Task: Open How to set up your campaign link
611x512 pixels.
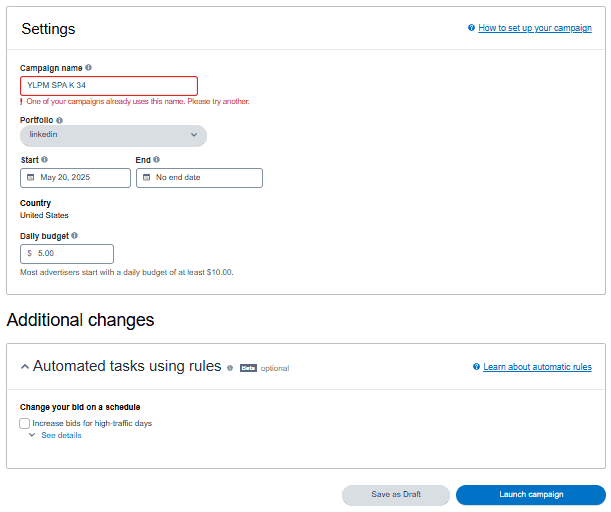Action: click(x=535, y=28)
